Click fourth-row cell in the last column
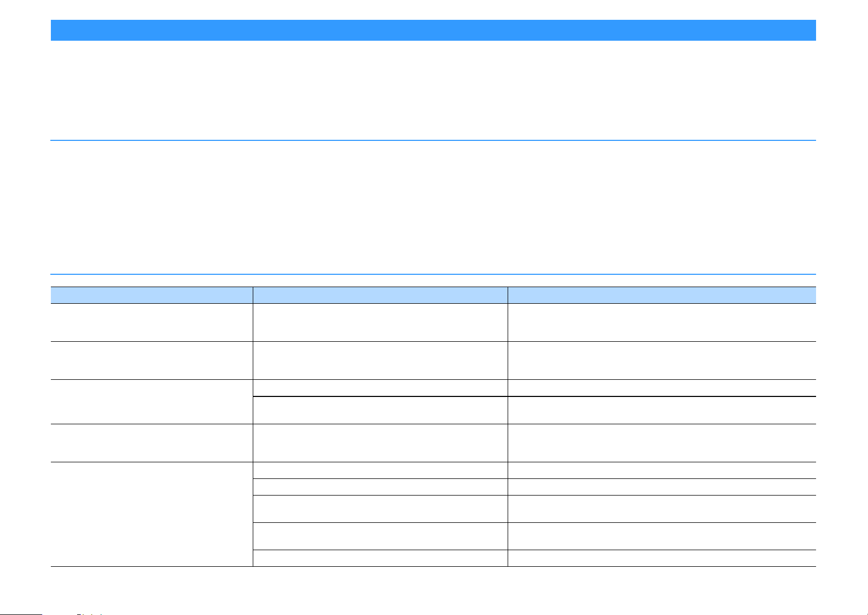 click(x=662, y=443)
